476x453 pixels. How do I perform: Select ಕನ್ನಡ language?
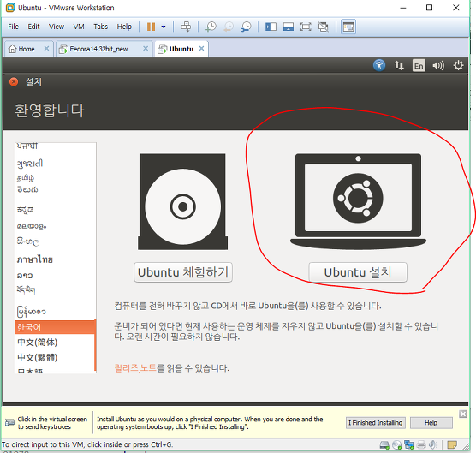[25, 210]
